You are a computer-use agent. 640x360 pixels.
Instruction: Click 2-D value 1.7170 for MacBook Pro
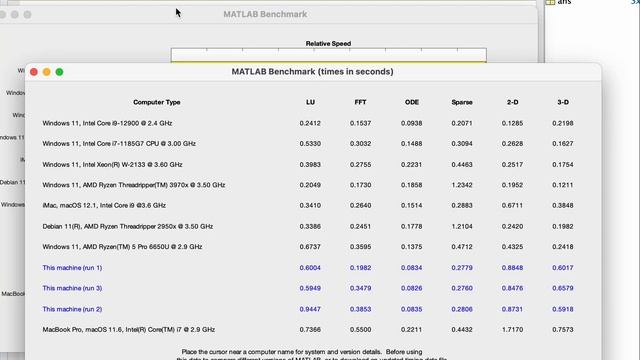point(512,329)
